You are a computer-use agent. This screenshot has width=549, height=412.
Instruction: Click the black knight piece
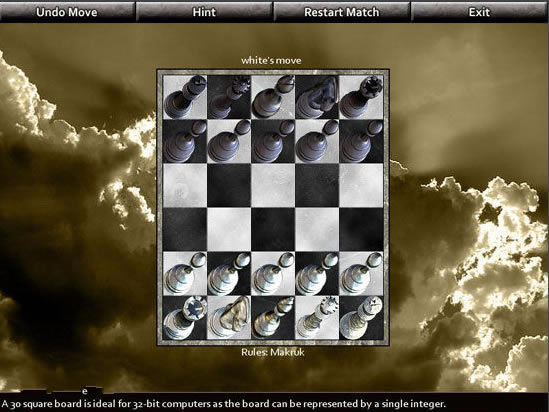[x=317, y=97]
